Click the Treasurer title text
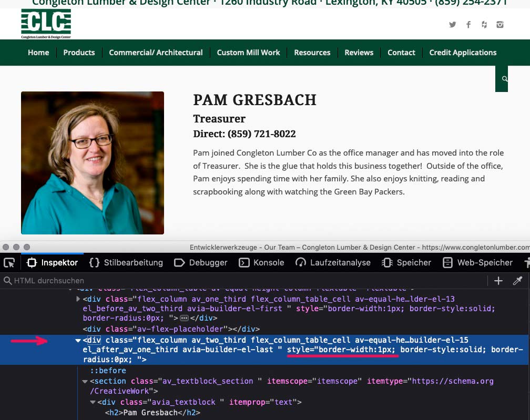 click(x=219, y=119)
